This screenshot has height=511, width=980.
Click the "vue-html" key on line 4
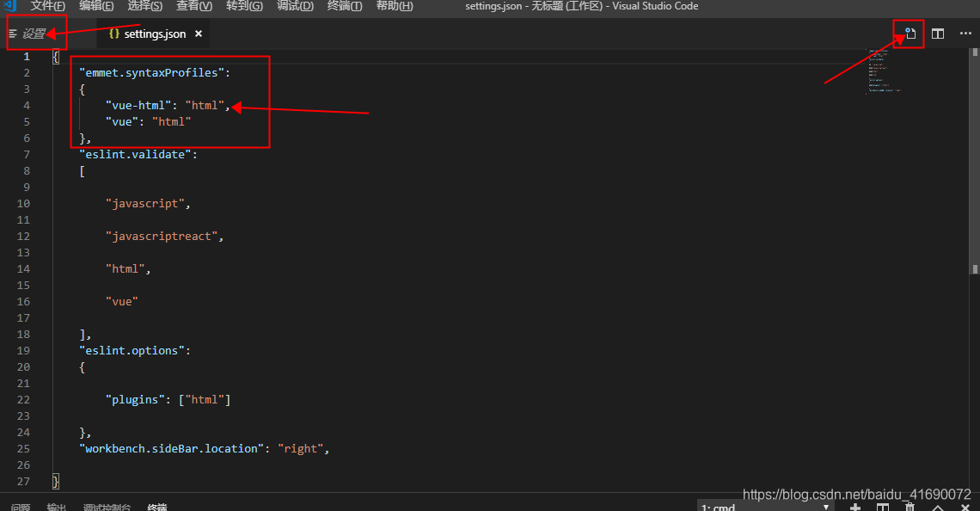(x=138, y=105)
